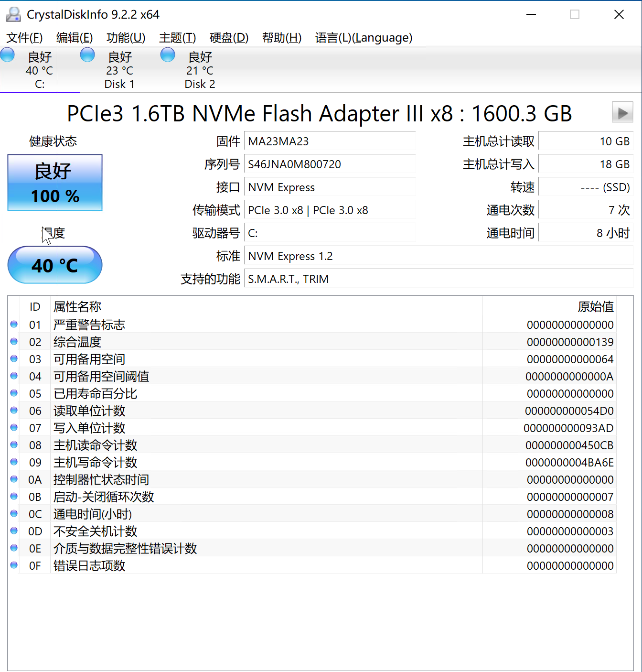Select the 不安全关机计数 attribute name
Viewport: 642px width, 672px height.
pyautogui.click(x=96, y=531)
